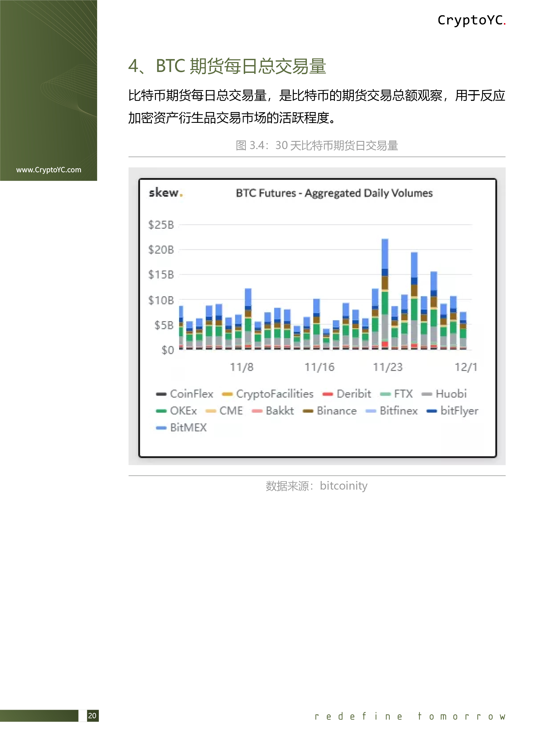Viewport: 534px width, 756px height.
Task: Click the $0 y-axis label
Action: 168,350
